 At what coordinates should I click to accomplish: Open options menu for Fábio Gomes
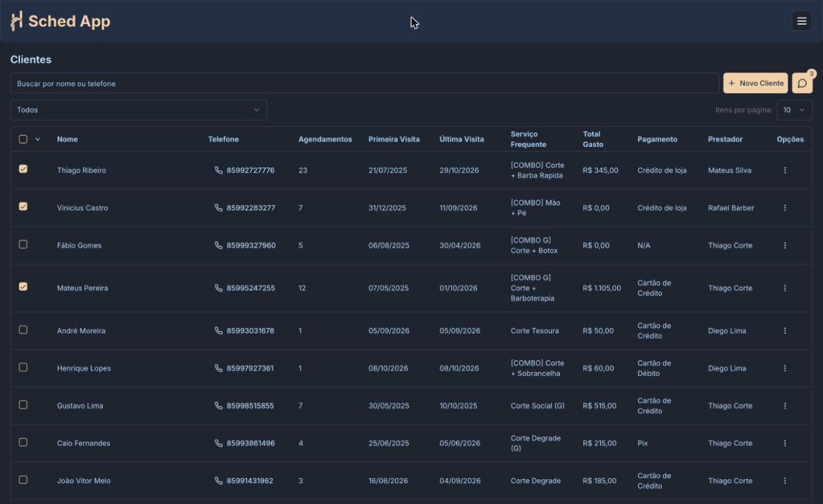click(785, 246)
